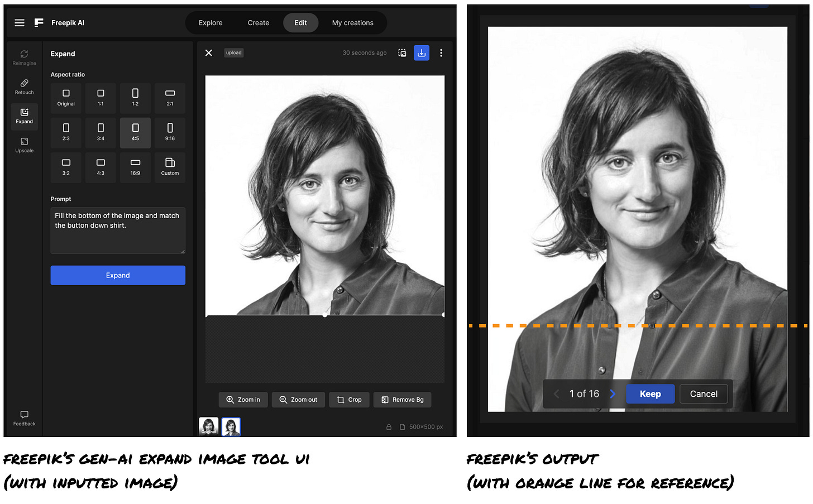Click the portrait image on canvas

click(325, 195)
